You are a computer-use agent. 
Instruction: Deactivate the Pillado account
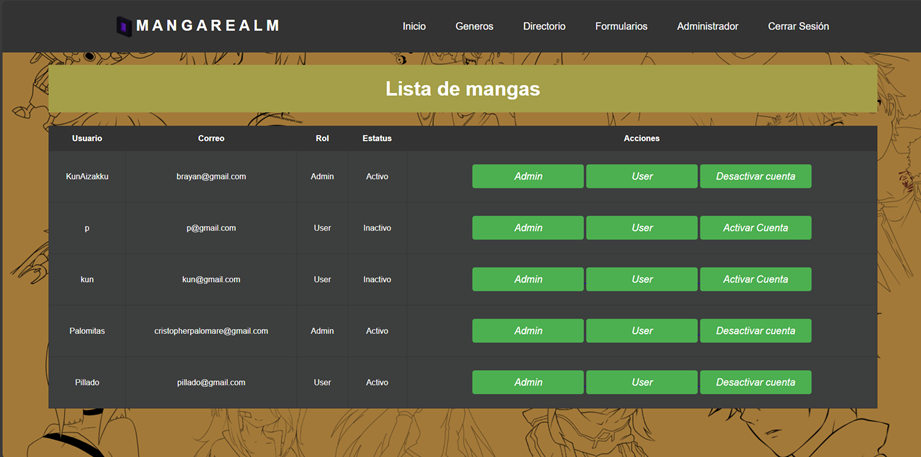[x=755, y=382]
